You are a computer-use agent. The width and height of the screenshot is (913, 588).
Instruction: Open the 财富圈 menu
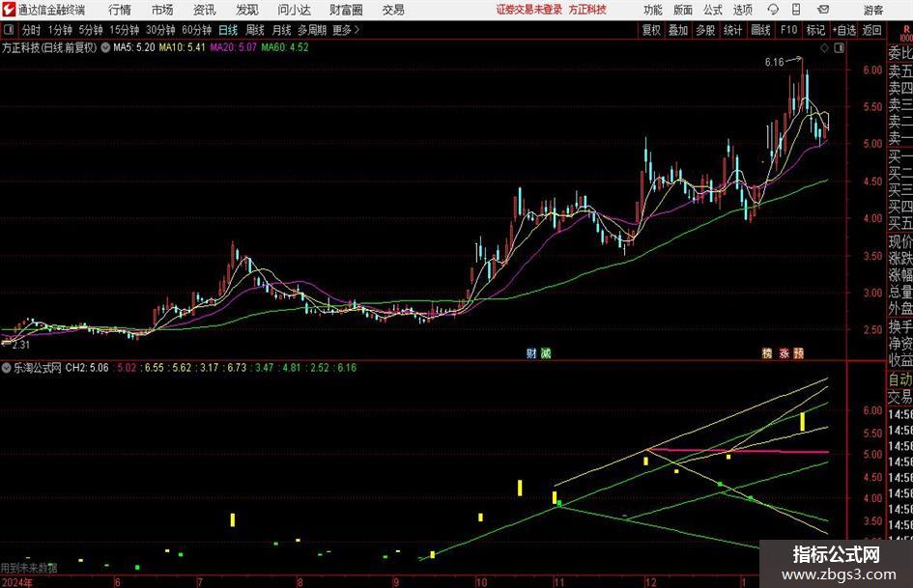(x=346, y=10)
